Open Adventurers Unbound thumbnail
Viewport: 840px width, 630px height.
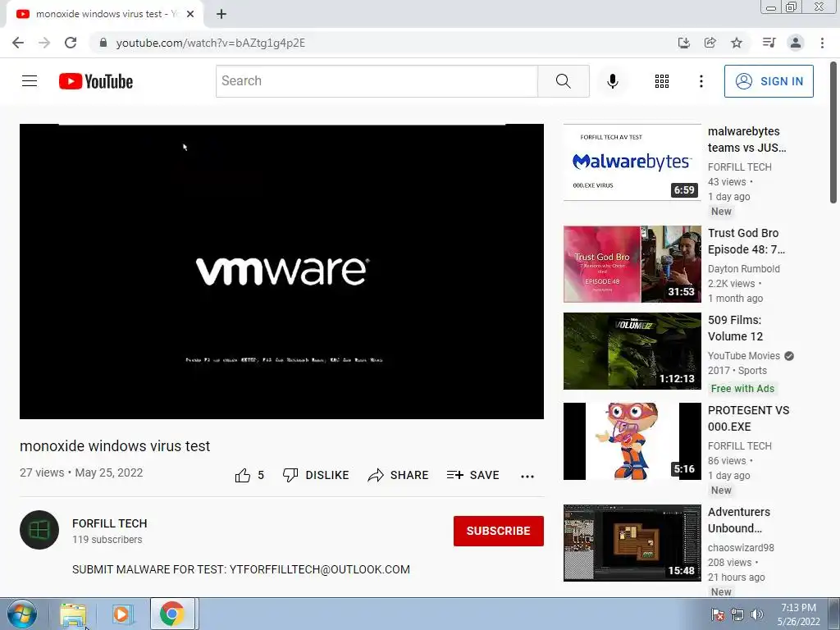(632, 543)
